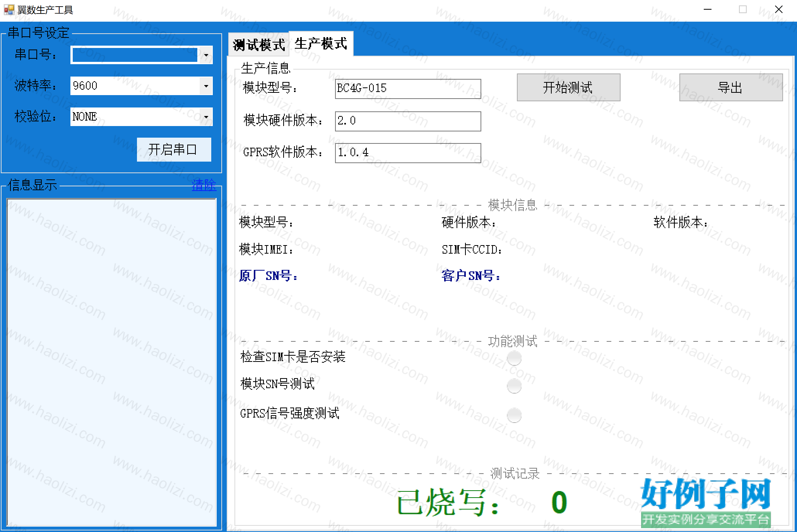Viewport: 797px width, 532px height.
Task: Click the 导出 export button
Action: (731, 87)
